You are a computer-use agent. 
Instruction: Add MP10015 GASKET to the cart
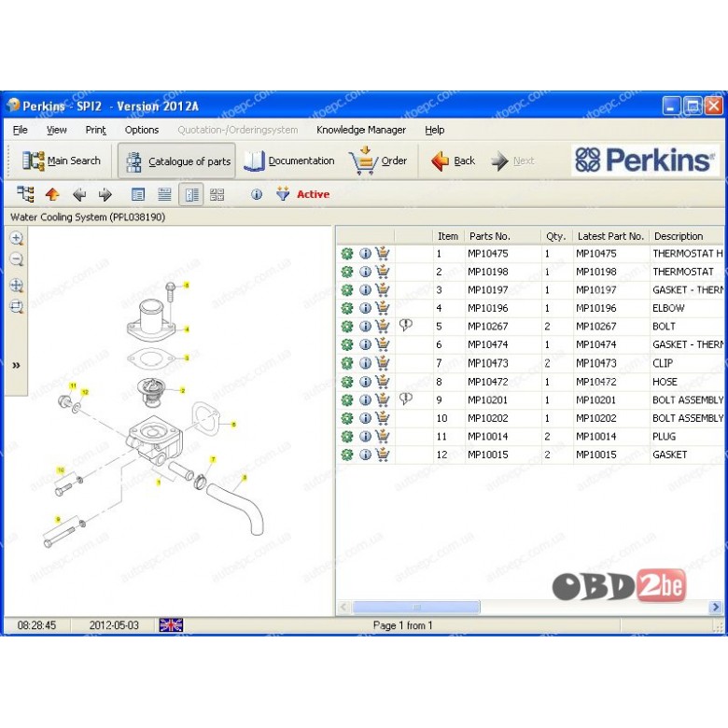click(x=383, y=455)
